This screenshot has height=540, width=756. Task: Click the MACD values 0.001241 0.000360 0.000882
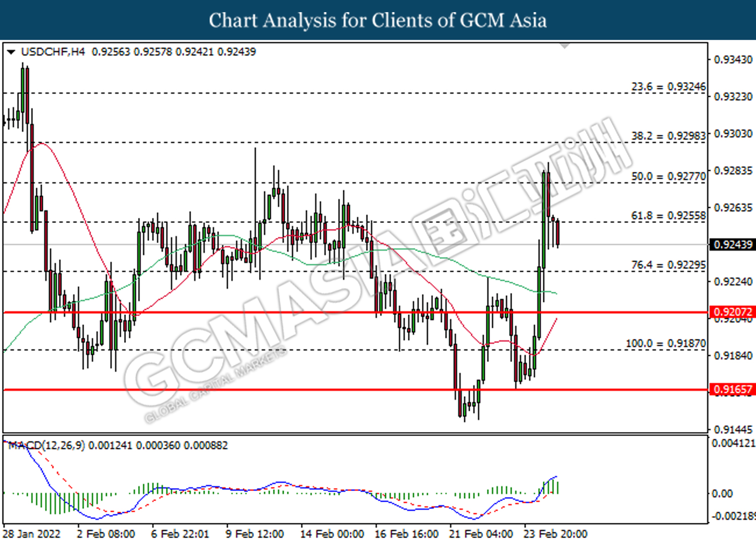(158, 446)
